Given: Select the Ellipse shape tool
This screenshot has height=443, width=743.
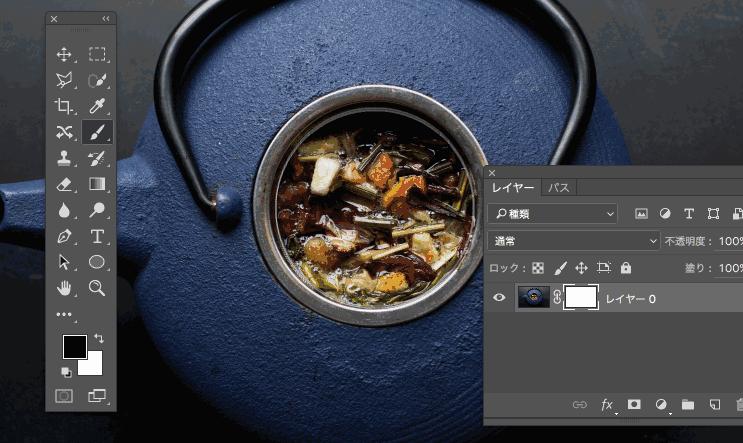Looking at the screenshot, I should [x=97, y=262].
